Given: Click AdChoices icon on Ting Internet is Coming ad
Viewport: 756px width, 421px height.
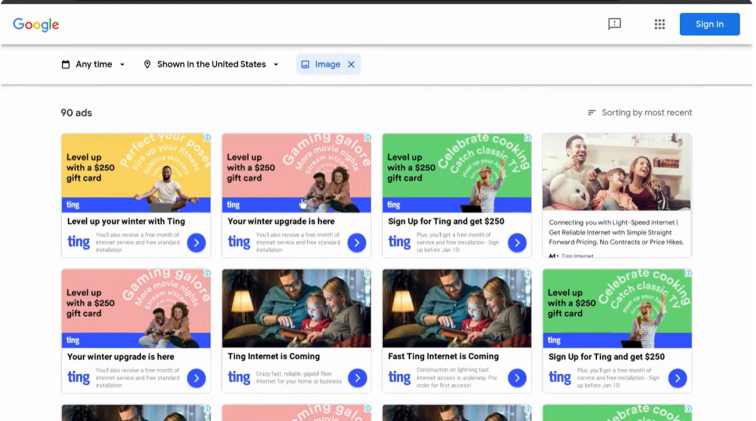Looking at the screenshot, I should pyautogui.click(x=367, y=273).
